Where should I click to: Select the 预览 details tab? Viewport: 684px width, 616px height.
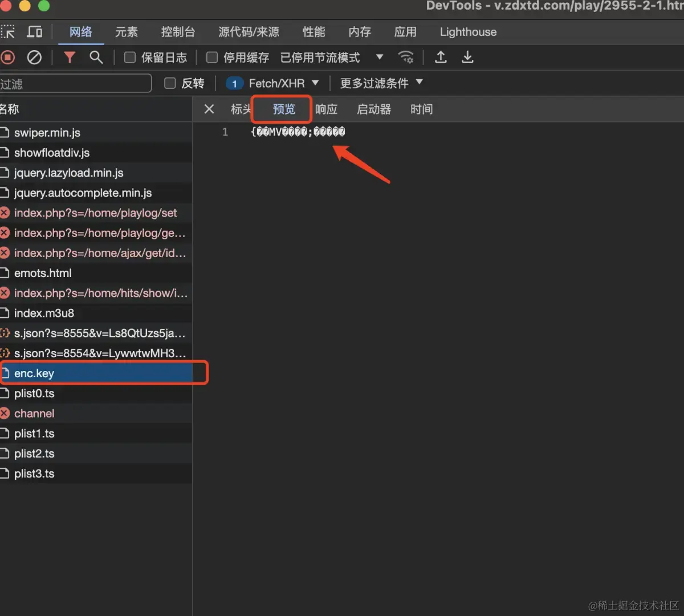pyautogui.click(x=284, y=109)
